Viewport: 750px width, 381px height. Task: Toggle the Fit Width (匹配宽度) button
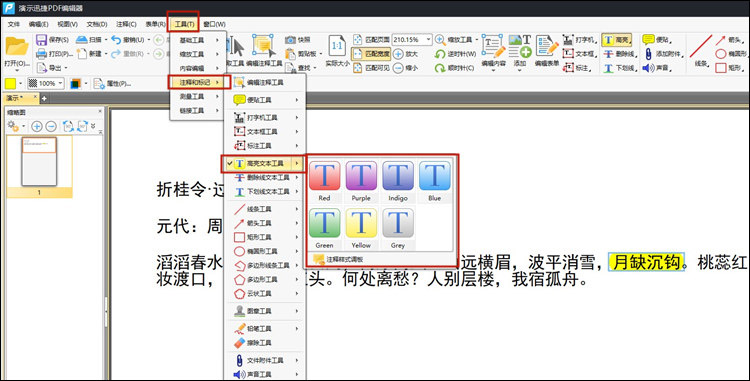[371, 54]
